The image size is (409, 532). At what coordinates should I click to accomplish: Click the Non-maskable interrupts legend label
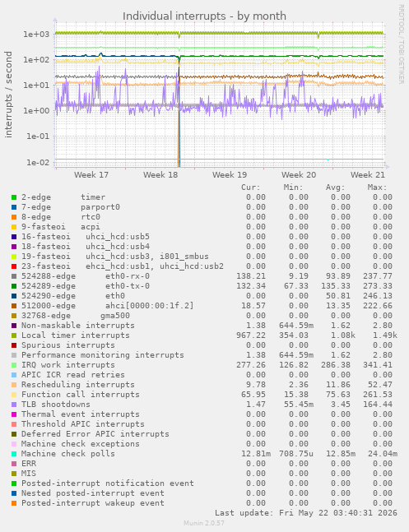pos(78,326)
